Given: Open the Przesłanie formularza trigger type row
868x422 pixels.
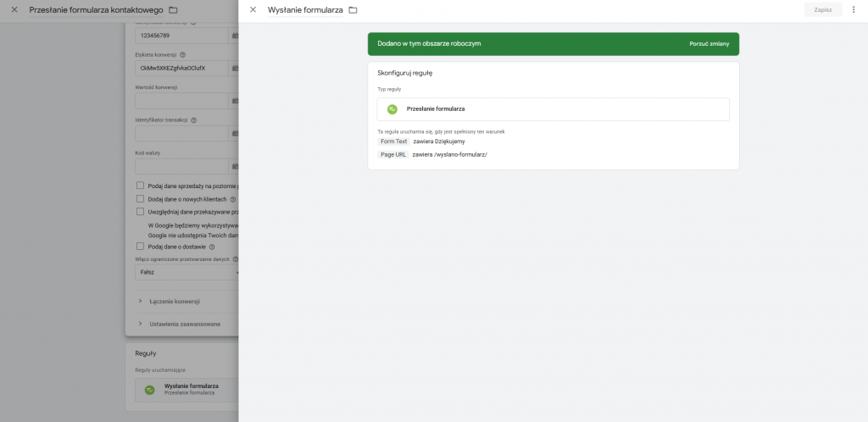Looking at the screenshot, I should [x=553, y=109].
